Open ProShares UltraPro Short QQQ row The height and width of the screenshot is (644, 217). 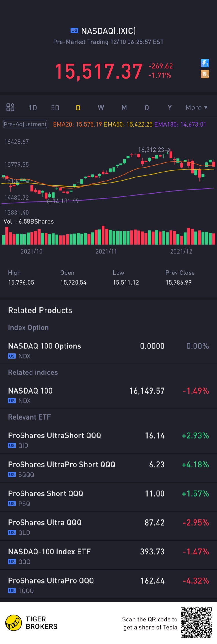click(108, 469)
